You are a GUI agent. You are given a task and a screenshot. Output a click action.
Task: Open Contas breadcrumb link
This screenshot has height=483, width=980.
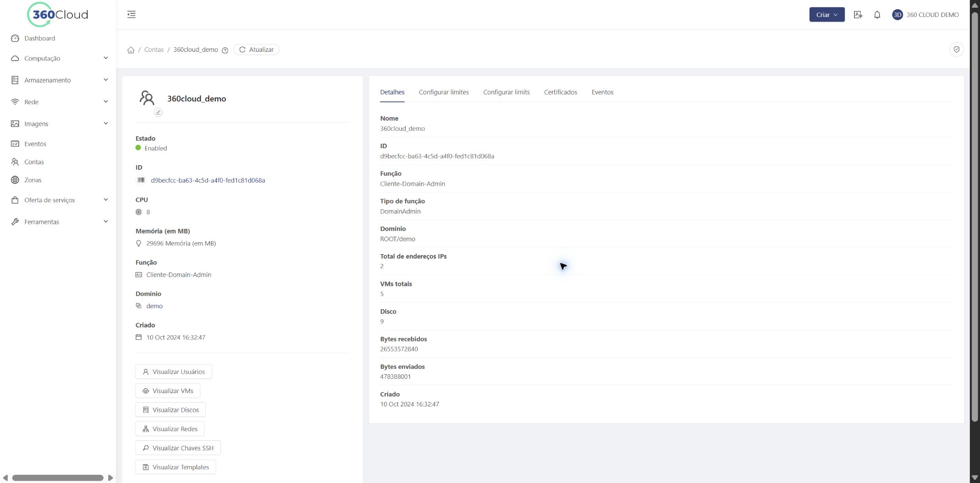(x=154, y=50)
